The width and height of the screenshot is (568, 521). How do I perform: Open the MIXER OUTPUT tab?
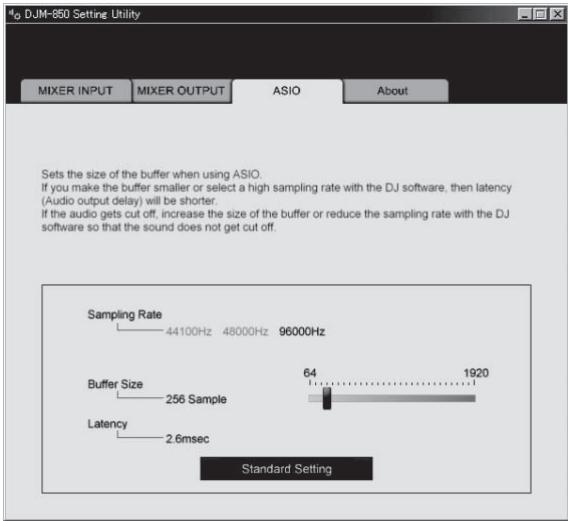pos(181,91)
